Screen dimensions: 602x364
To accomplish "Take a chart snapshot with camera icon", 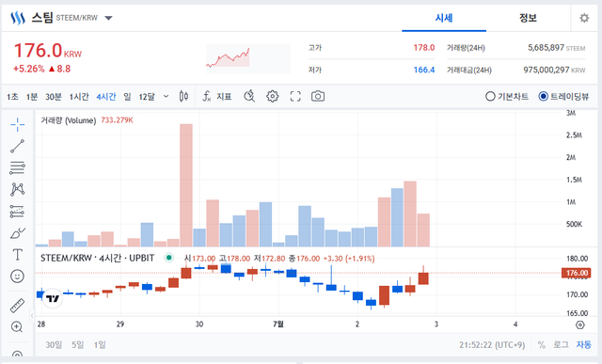I will pyautogui.click(x=318, y=96).
